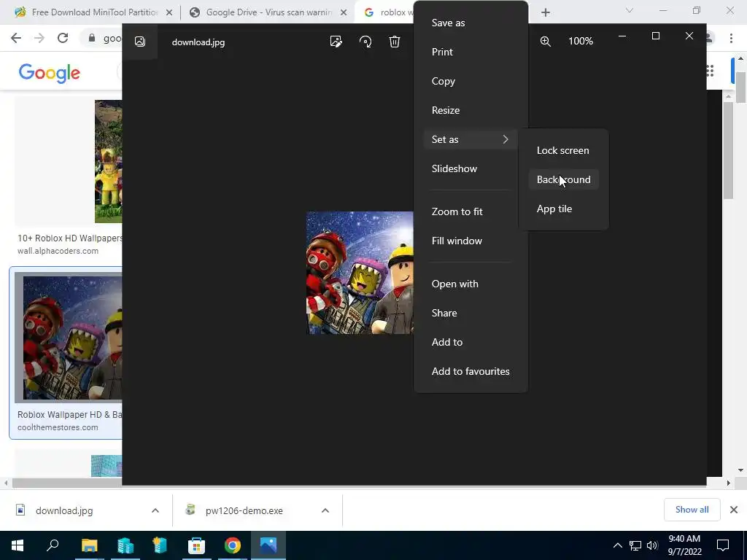Open 10+ Roblox HD Wallpapers result
This screenshot has height=560, width=747.
tap(69, 238)
